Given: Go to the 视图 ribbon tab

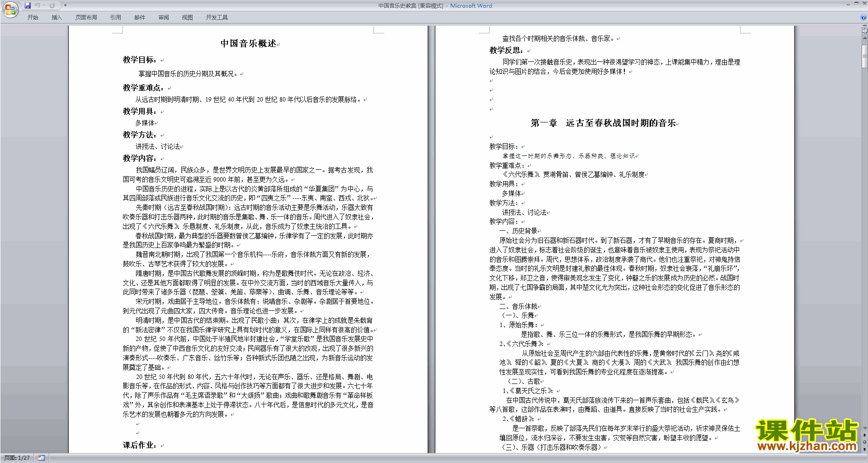Looking at the screenshot, I should pyautogui.click(x=187, y=18).
